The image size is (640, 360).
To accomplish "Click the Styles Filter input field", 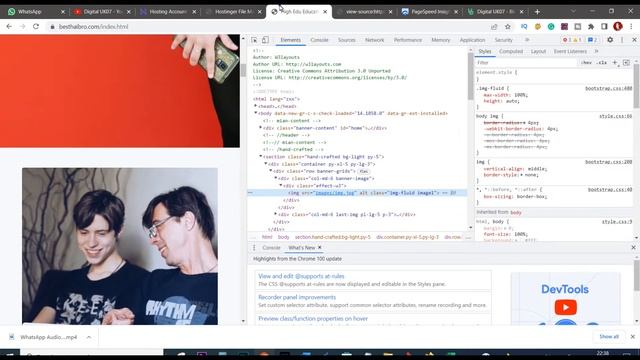I will click(527, 62).
